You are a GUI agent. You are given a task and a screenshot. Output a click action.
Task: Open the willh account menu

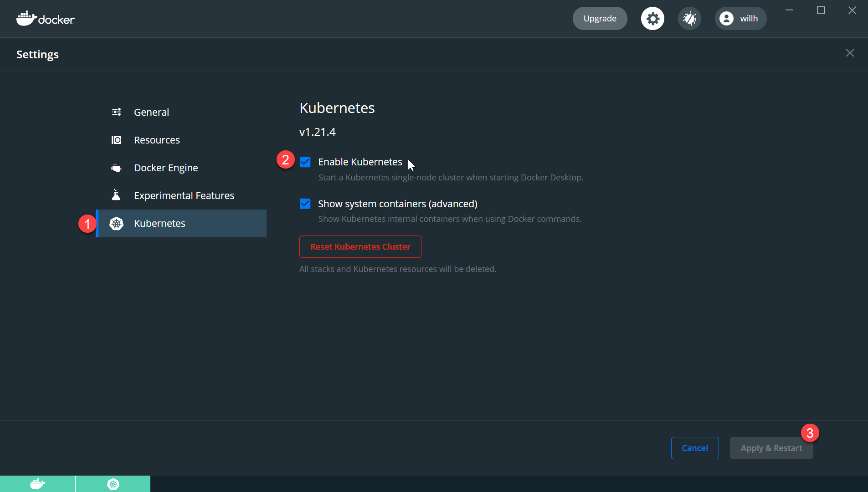(740, 19)
